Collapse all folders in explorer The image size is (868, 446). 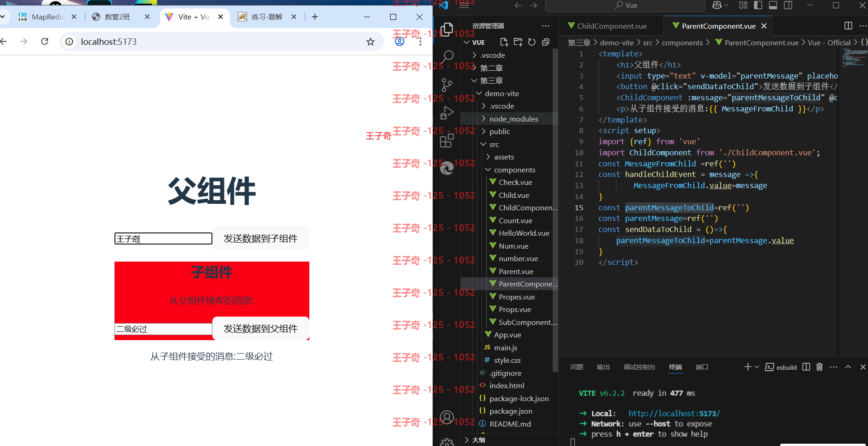tap(546, 42)
